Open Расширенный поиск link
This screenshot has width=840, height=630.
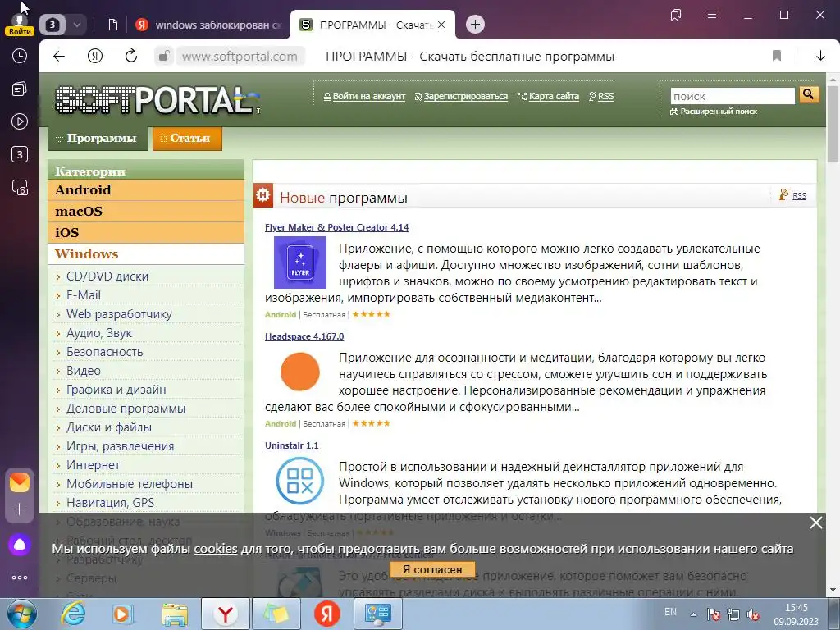(x=719, y=112)
